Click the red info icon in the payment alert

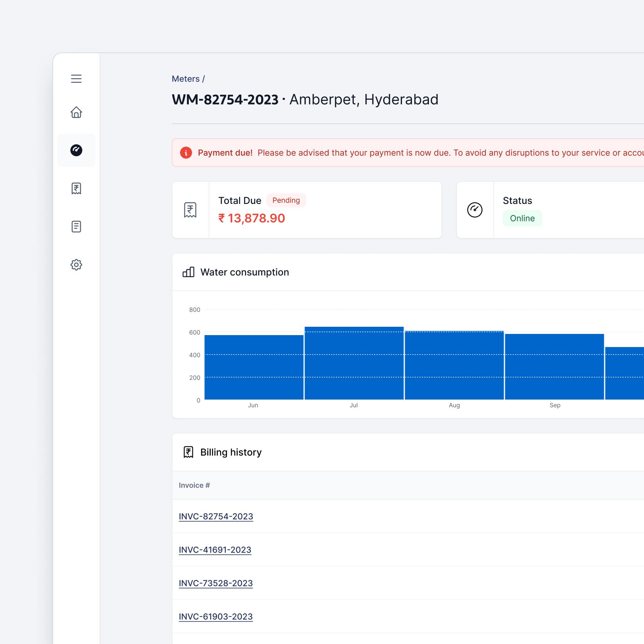[186, 152]
